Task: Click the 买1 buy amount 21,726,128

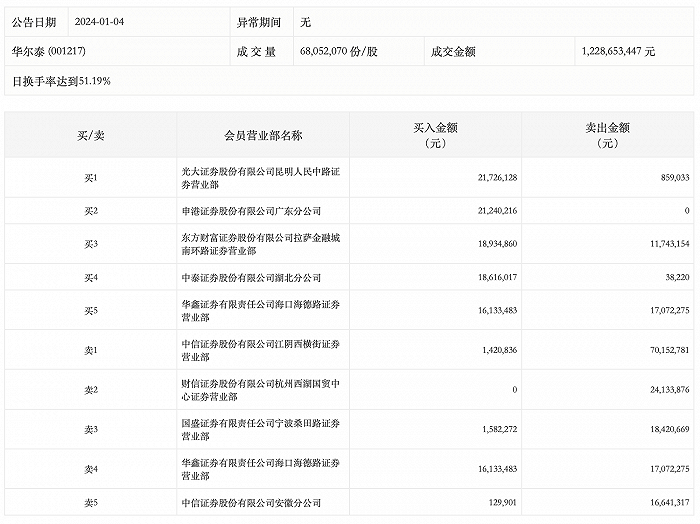Action: click(x=497, y=178)
